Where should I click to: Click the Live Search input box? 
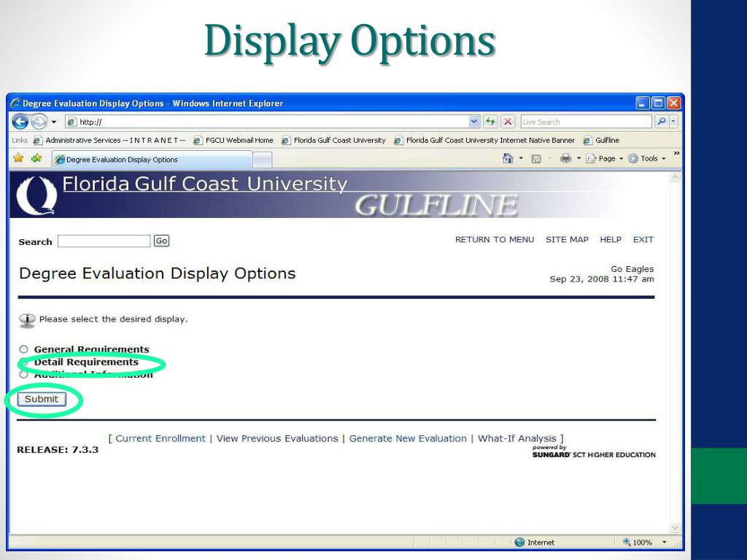586,122
